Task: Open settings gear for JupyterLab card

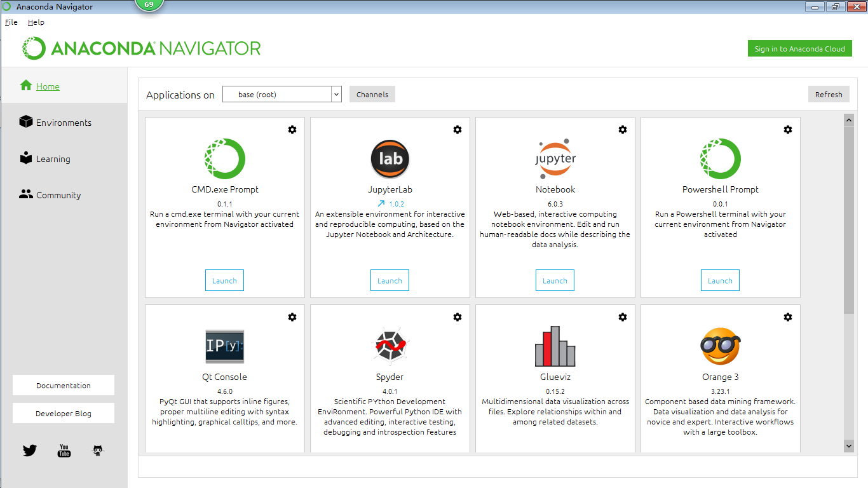Action: 458,130
